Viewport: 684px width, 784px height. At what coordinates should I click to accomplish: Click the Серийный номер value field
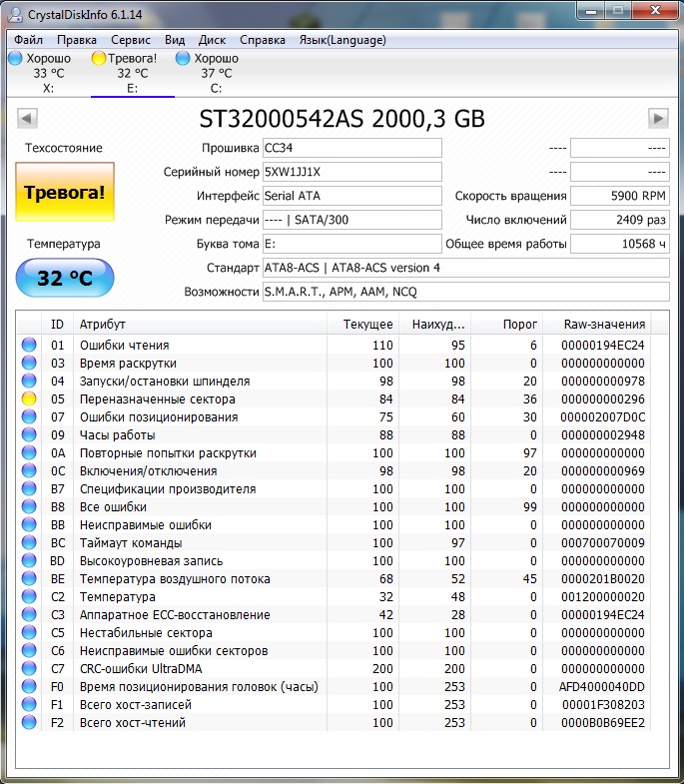click(351, 172)
